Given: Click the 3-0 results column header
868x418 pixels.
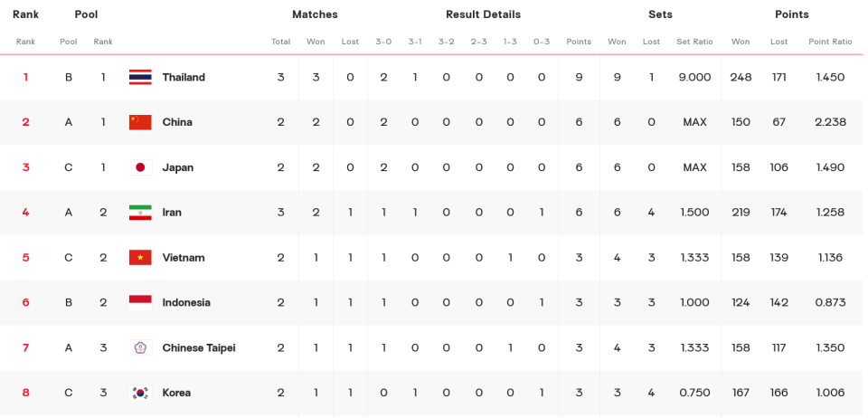Looking at the screenshot, I should coord(383,42).
